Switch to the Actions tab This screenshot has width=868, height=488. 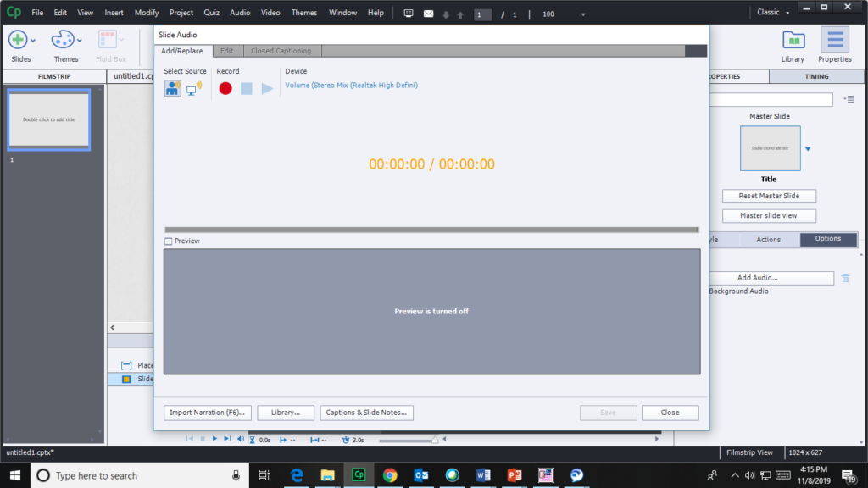pos(768,240)
